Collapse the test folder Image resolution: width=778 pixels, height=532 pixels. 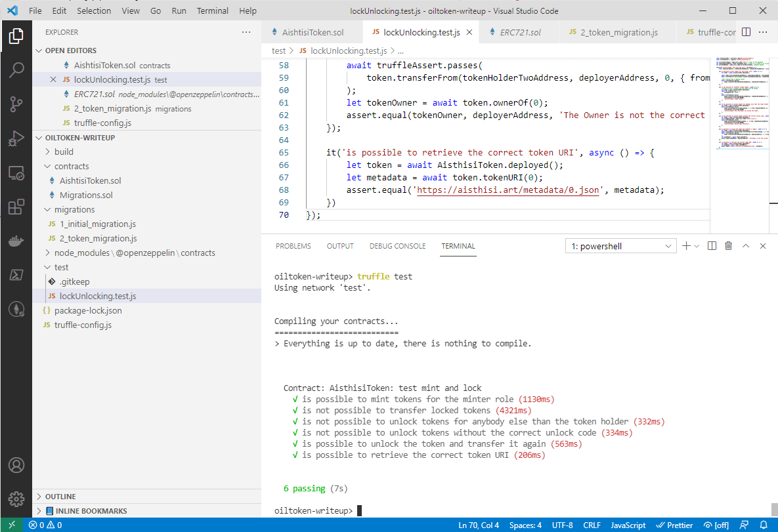pos(61,267)
